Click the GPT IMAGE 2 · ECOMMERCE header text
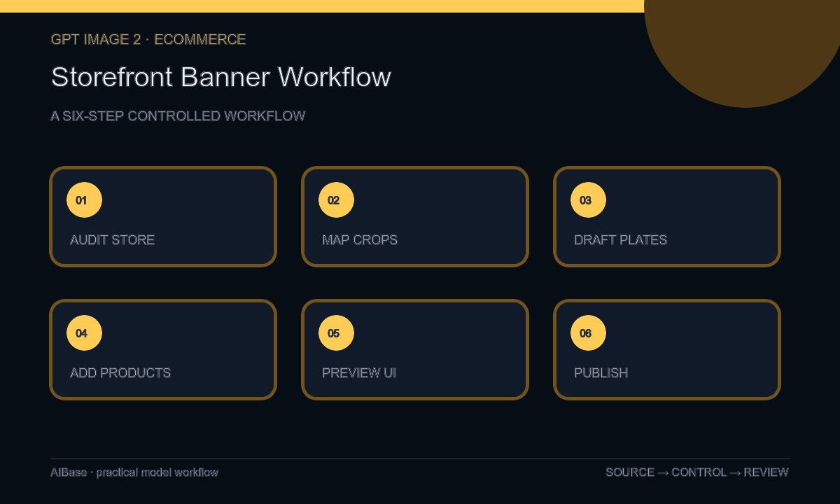 tap(148, 40)
